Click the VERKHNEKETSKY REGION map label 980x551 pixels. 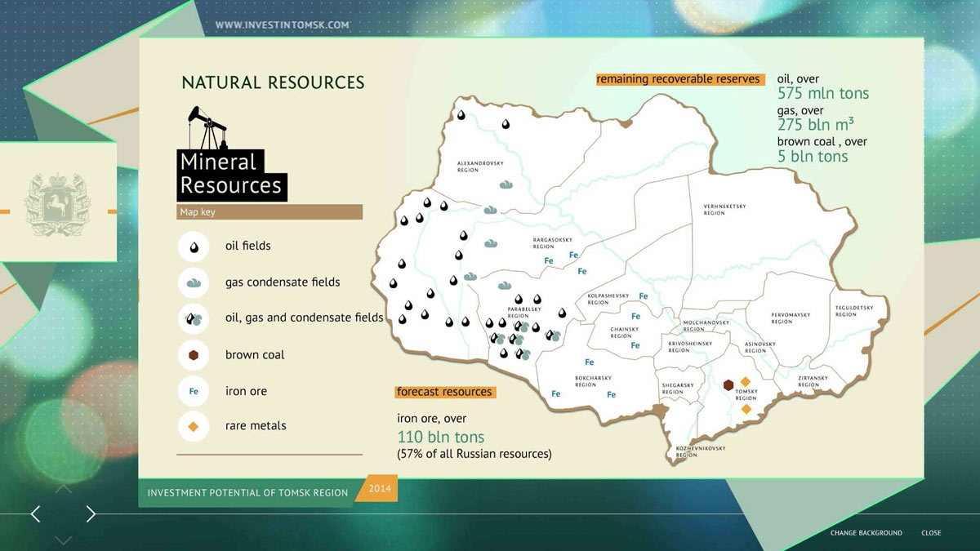pos(724,209)
